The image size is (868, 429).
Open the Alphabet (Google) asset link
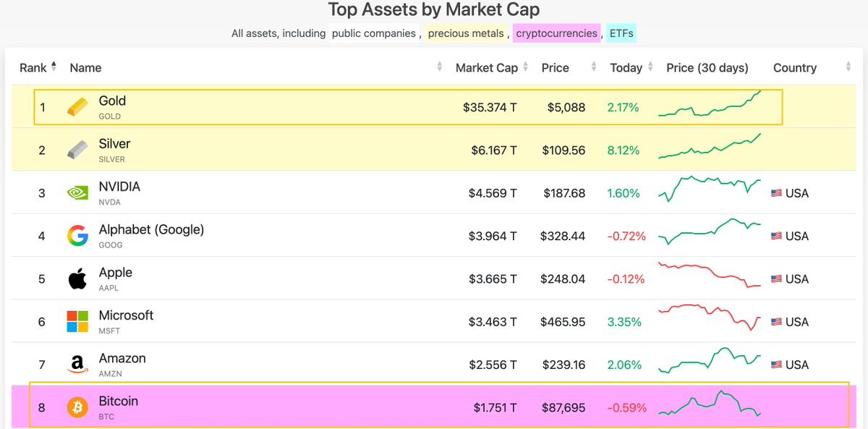[151, 229]
